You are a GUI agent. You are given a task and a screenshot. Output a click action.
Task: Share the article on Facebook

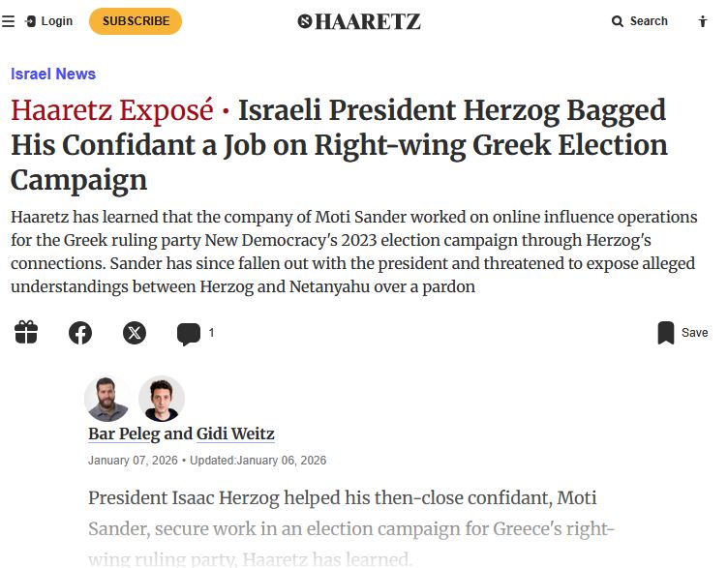pos(80,333)
